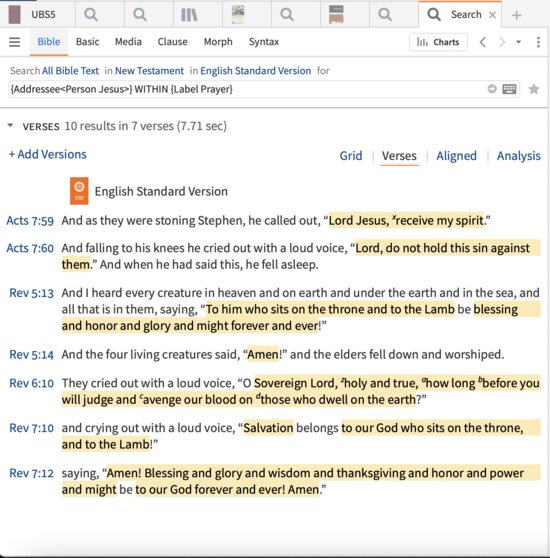
Task: Open search history dropdown arrow
Action: tap(519, 42)
